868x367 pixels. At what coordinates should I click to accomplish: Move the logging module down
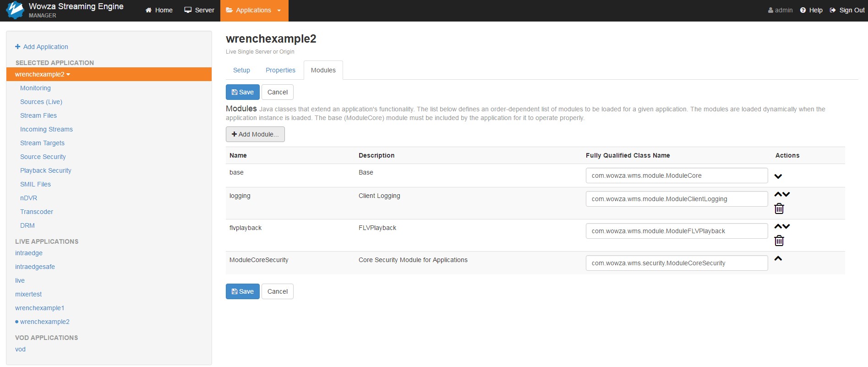pyautogui.click(x=786, y=194)
